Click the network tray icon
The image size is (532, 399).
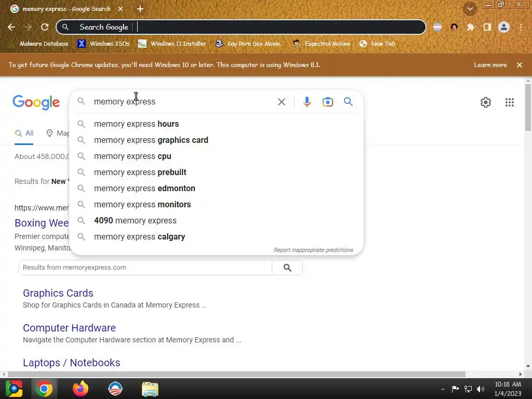click(468, 389)
